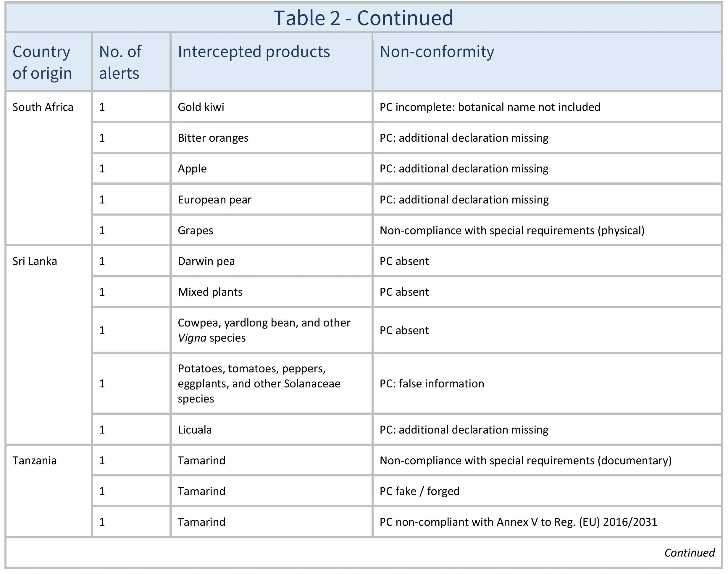Click the "PC: false information" cell
728x574 pixels.
click(432, 384)
